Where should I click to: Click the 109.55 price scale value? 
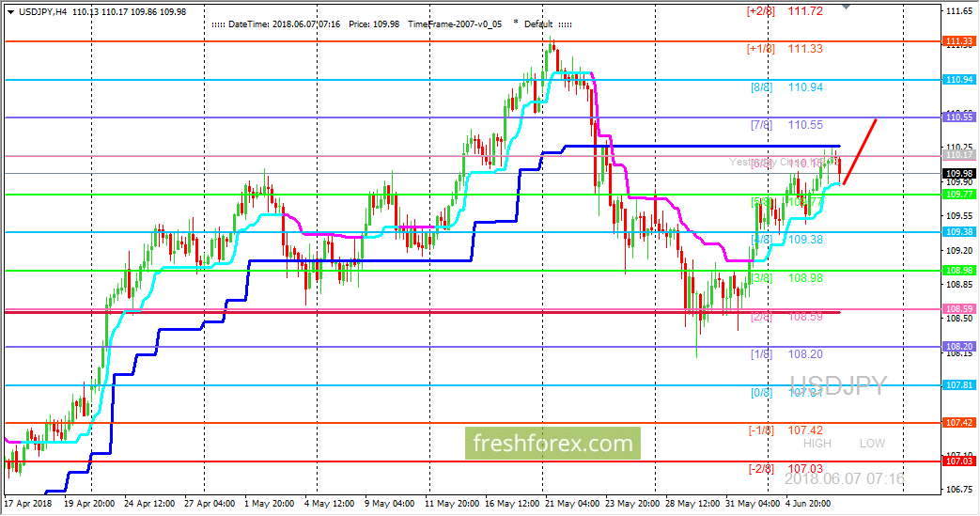[958, 216]
